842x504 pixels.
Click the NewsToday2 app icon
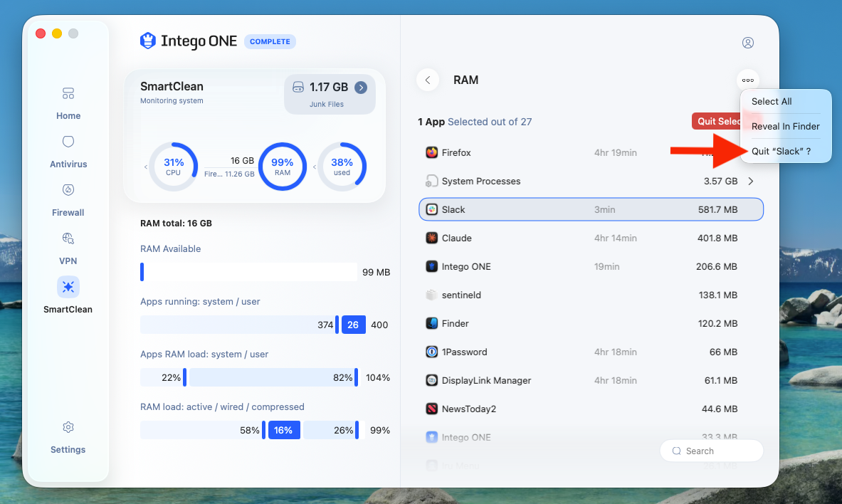click(x=432, y=409)
